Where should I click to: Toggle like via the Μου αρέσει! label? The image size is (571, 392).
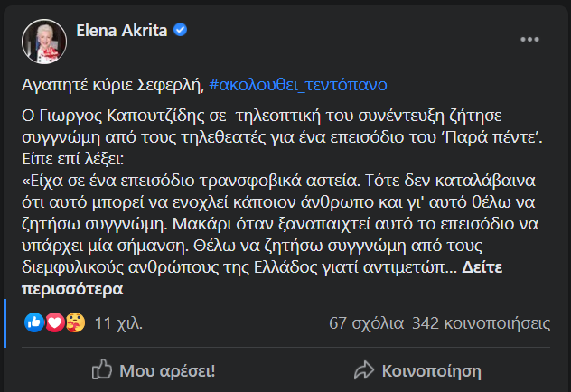point(167,370)
